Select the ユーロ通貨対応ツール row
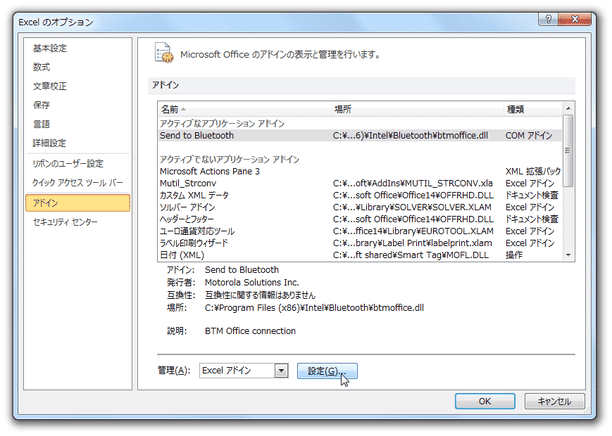Screen dimensions: 612x436 [x=360, y=231]
